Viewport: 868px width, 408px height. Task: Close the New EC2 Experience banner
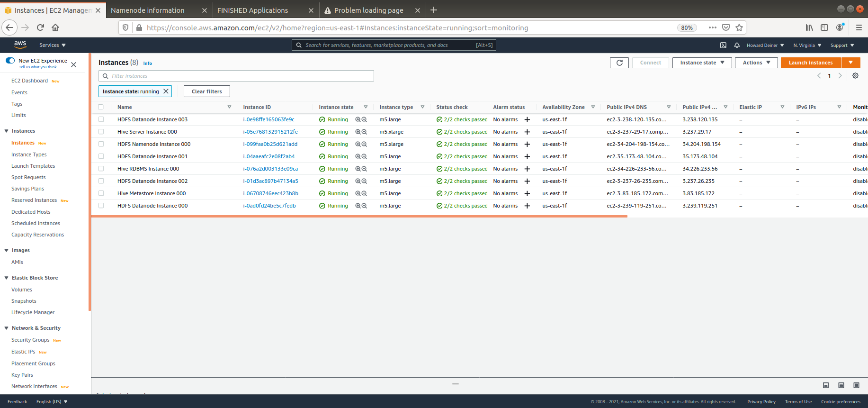tap(73, 64)
